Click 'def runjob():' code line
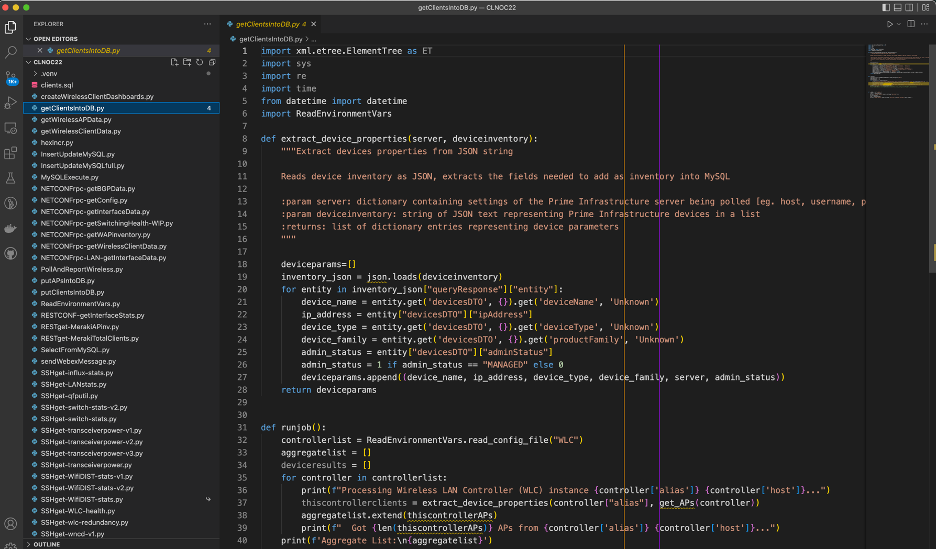 [x=293, y=428]
